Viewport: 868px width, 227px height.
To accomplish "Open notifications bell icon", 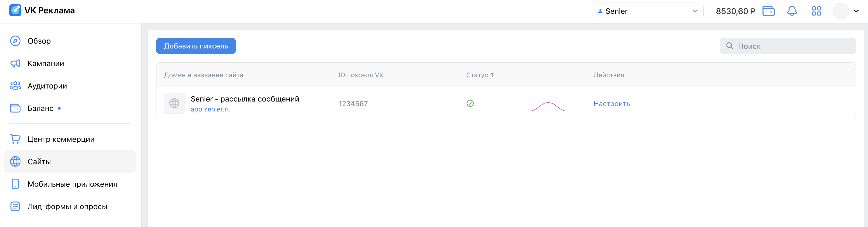I will (792, 11).
